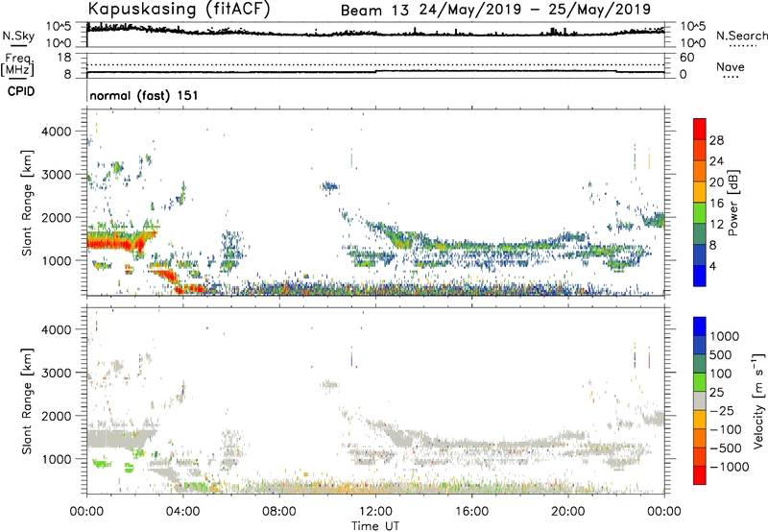The image size is (768, 532).
Task: Click the Time UT axis label
Action: 375,526
